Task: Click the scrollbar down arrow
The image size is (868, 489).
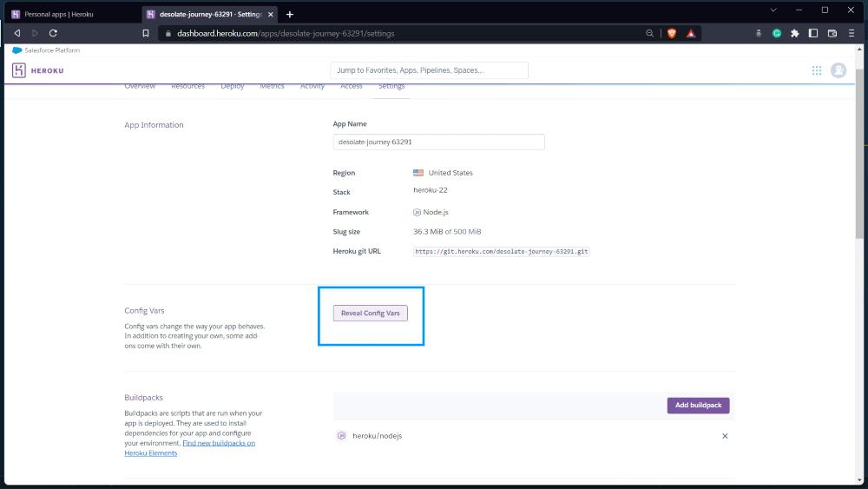Action: pyautogui.click(x=859, y=480)
